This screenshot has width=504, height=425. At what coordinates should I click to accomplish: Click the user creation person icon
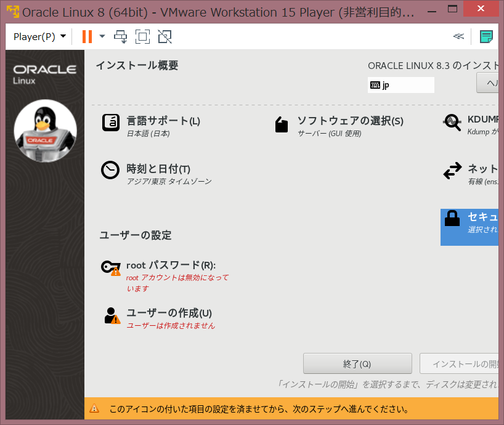point(112,315)
